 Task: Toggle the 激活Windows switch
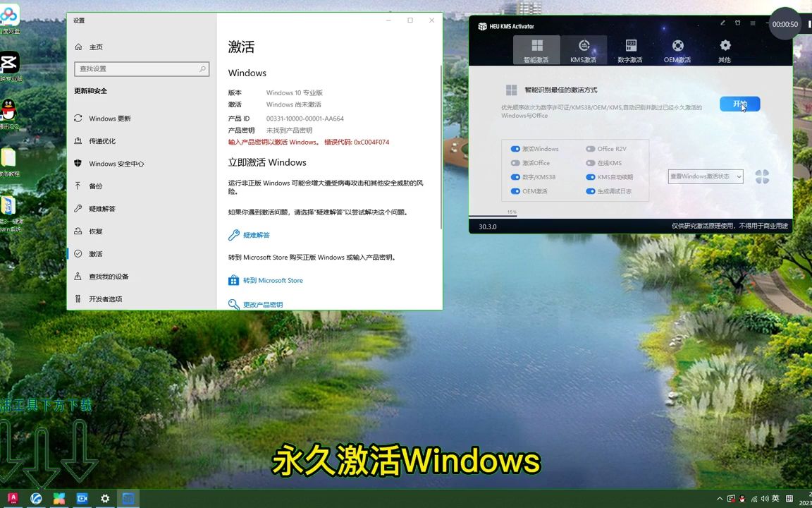click(515, 149)
